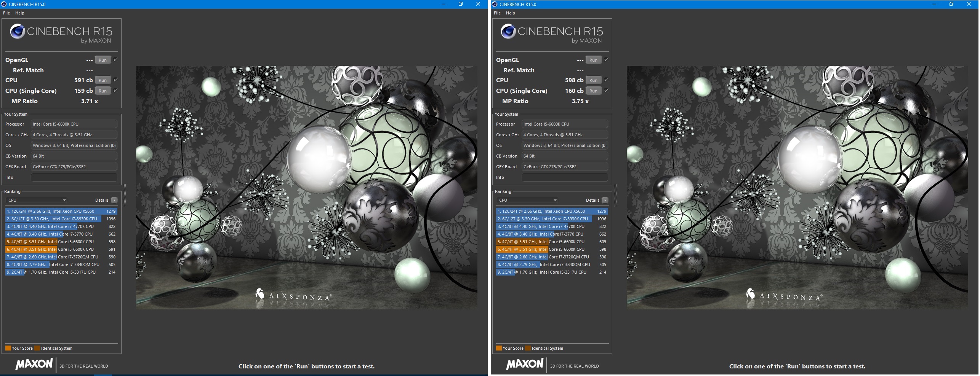The image size is (980, 376).
Task: Open the File menu in the left window
Action: [6, 13]
